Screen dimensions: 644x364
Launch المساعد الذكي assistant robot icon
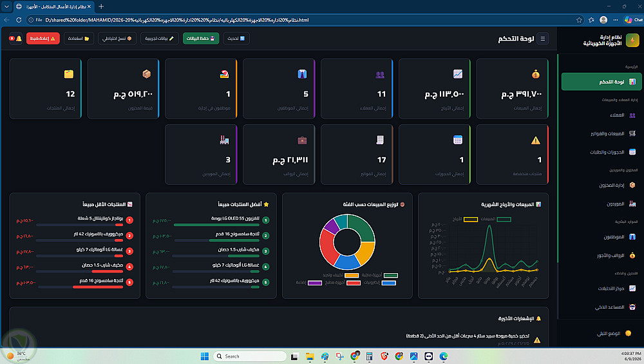632,307
